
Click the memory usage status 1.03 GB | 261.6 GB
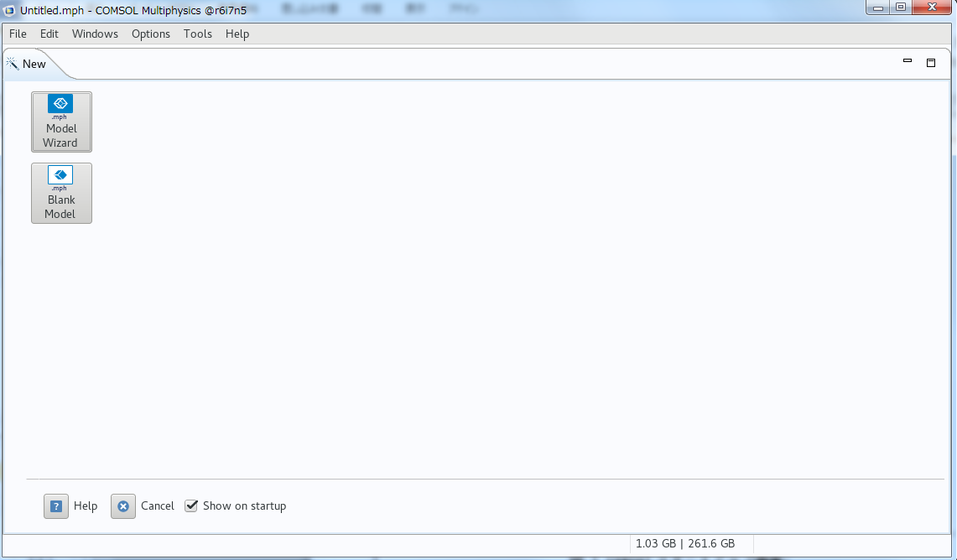[685, 543]
